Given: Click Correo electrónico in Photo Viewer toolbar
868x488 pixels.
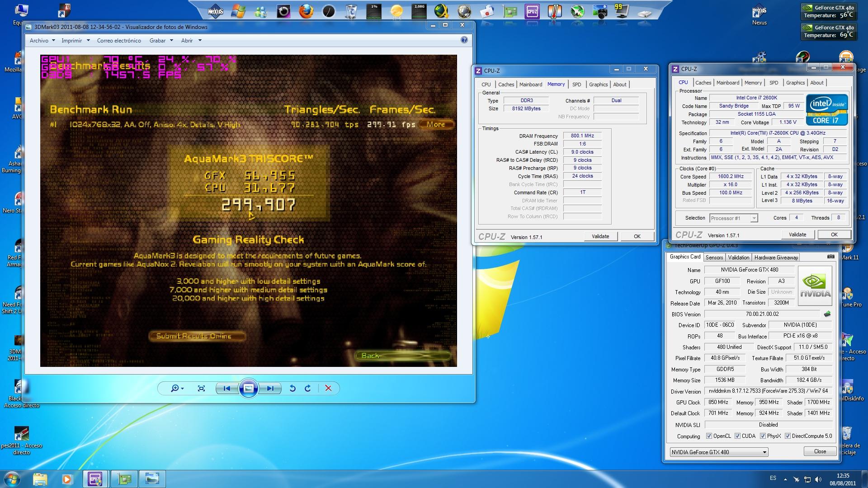Looking at the screenshot, I should [x=119, y=40].
